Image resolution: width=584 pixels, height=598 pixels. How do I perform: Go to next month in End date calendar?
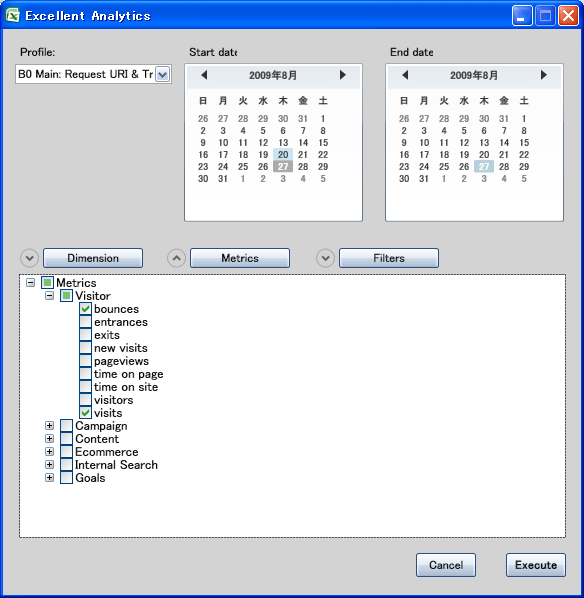pos(544,75)
